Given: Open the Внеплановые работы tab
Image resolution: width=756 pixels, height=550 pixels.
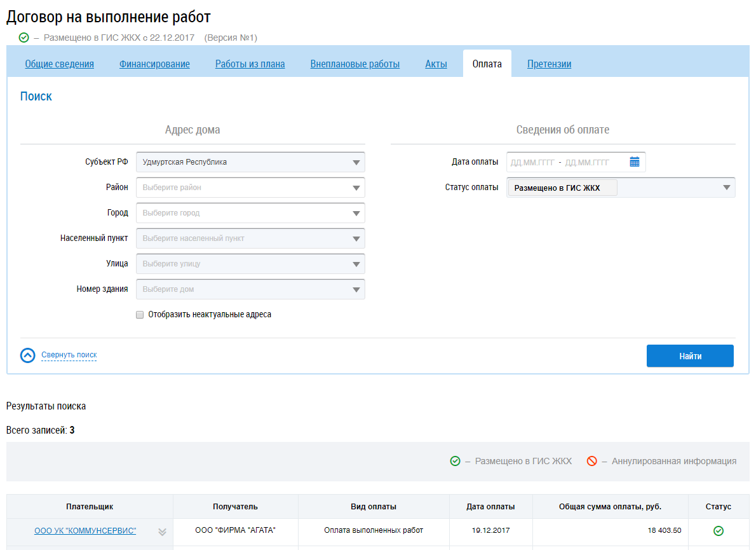Looking at the screenshot, I should (354, 64).
